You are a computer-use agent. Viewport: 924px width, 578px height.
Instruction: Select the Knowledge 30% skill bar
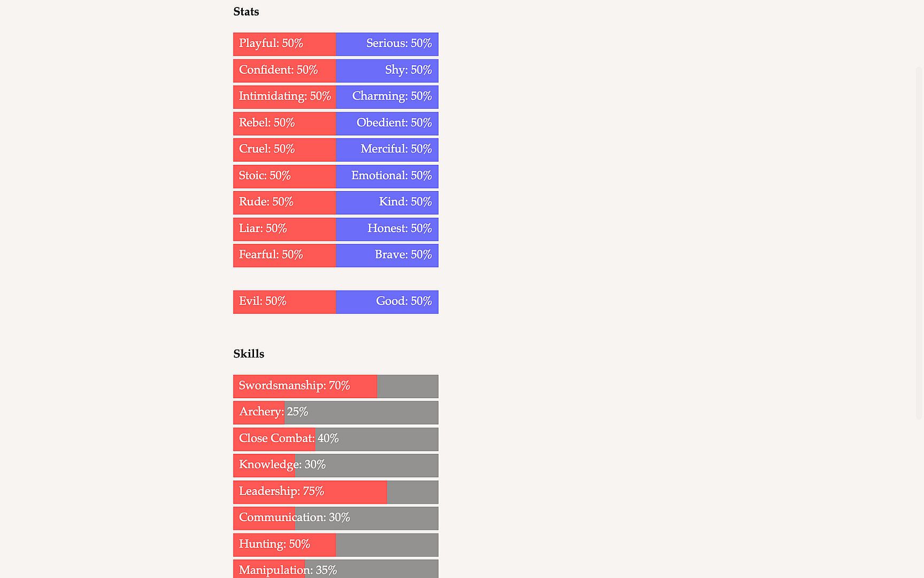pos(336,465)
